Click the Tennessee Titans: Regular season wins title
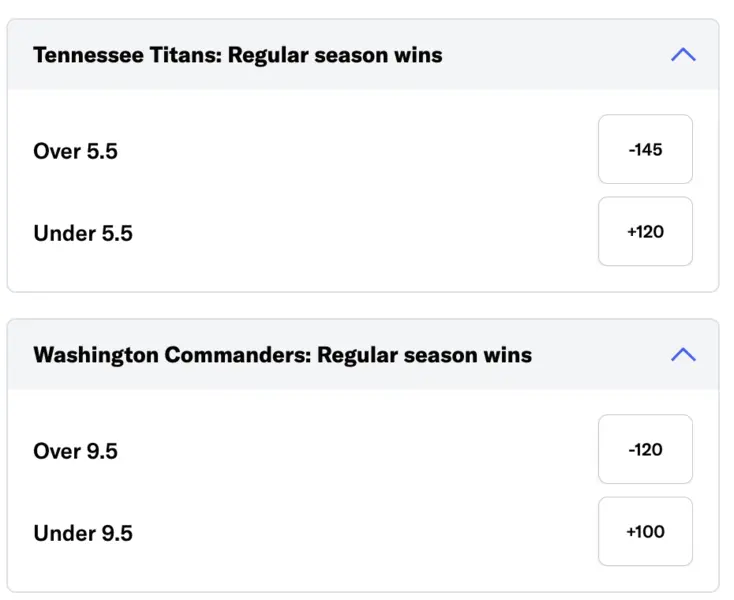734x600 pixels. tap(237, 55)
